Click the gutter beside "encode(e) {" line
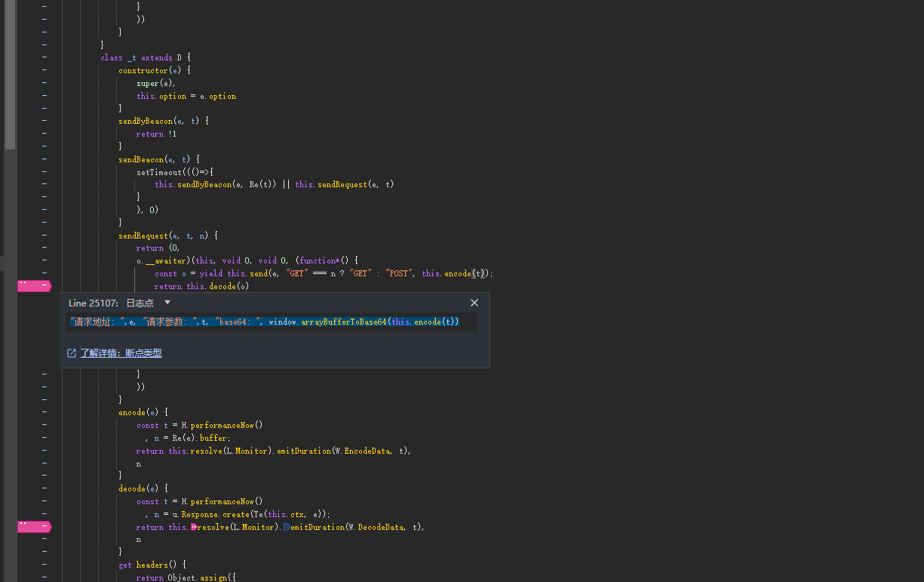The width and height of the screenshot is (924, 582). click(x=45, y=412)
